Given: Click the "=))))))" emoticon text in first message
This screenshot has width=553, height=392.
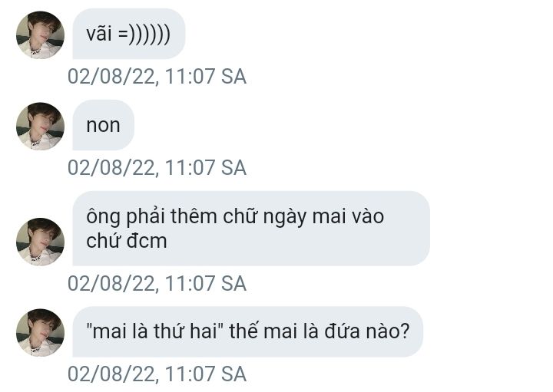Looking at the screenshot, I should 144,35.
